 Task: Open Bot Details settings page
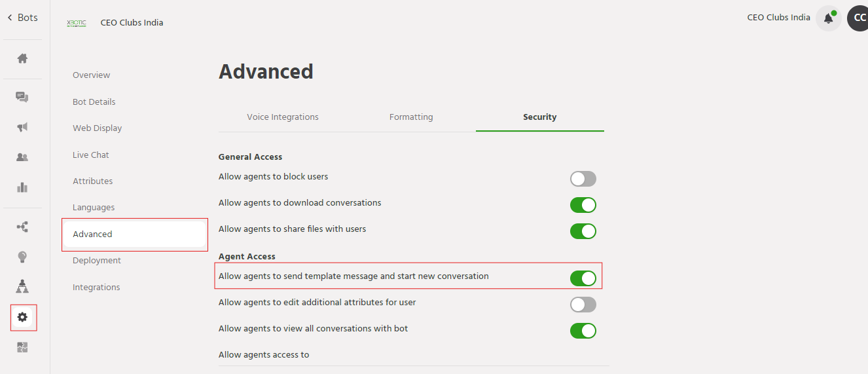(x=94, y=102)
